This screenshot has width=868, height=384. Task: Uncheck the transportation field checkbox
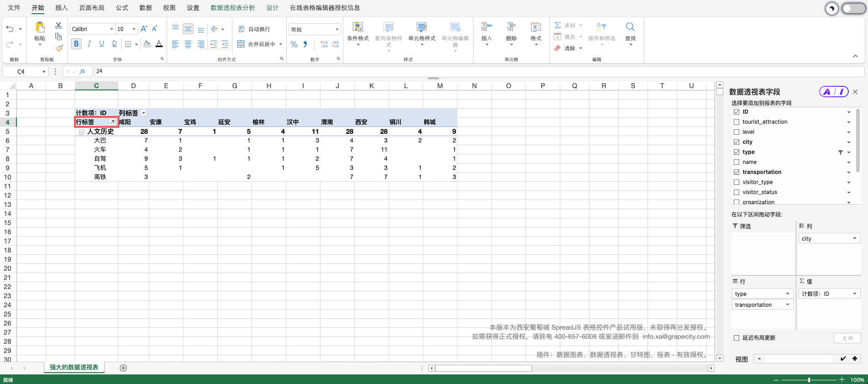pyautogui.click(x=736, y=172)
